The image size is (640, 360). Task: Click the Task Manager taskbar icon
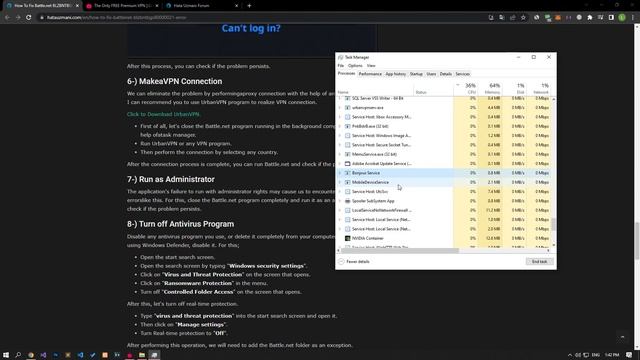pos(154,355)
